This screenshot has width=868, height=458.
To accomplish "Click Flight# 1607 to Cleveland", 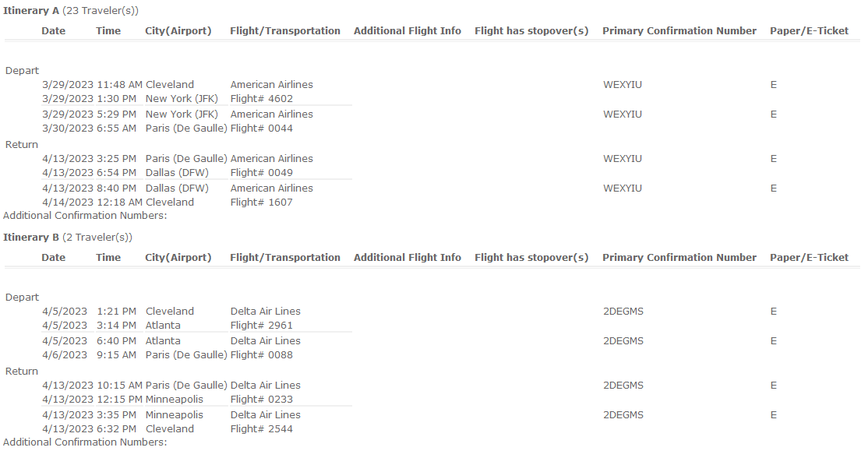I will tap(261, 203).
